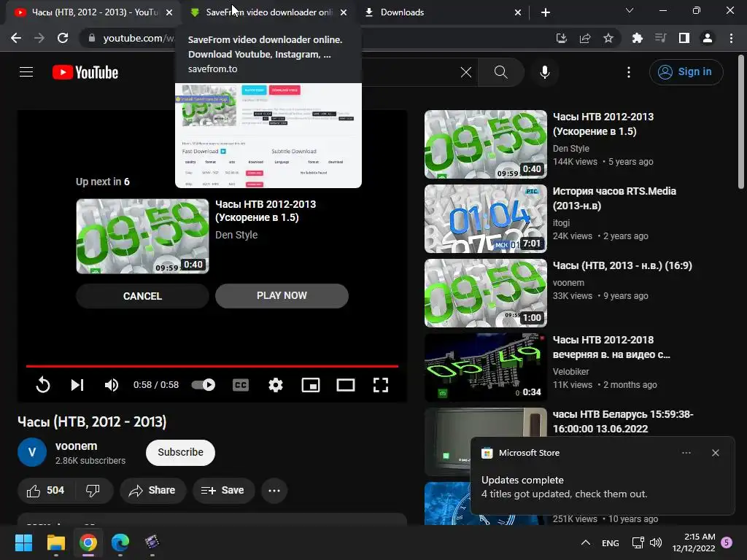Image resolution: width=747 pixels, height=560 pixels.
Task: Mute the video player volume
Action: tap(112, 384)
